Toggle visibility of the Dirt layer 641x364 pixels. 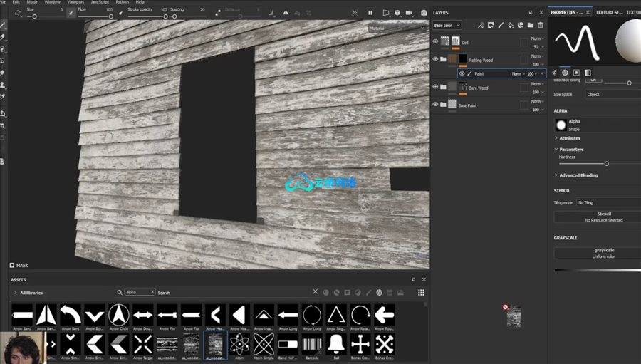pyautogui.click(x=435, y=41)
